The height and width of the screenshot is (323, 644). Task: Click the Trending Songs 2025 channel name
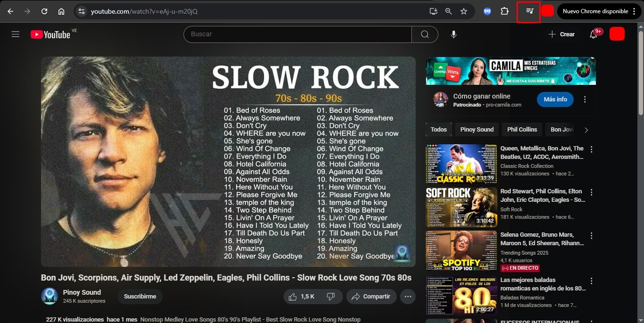[525, 253]
